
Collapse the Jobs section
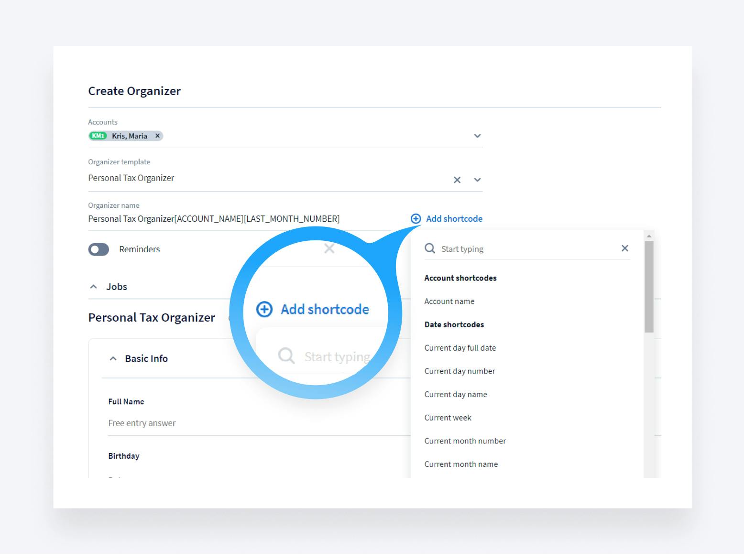point(94,287)
